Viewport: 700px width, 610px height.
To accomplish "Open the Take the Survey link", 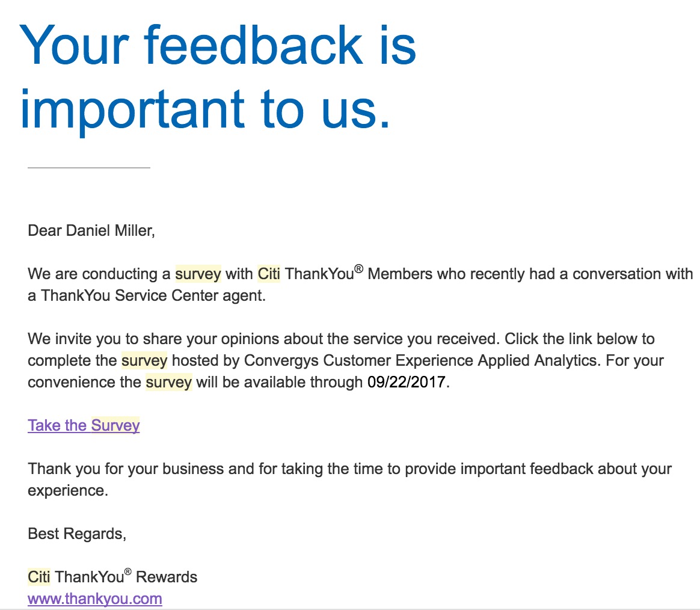I will click(x=84, y=425).
